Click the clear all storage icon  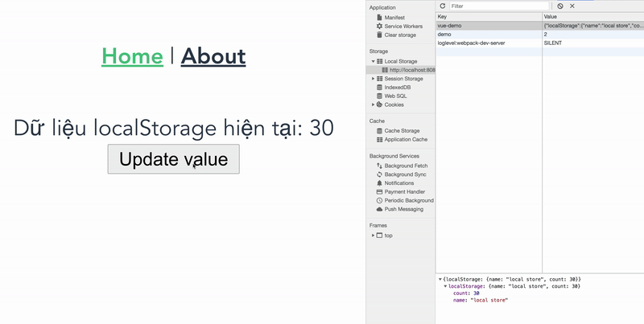point(559,6)
